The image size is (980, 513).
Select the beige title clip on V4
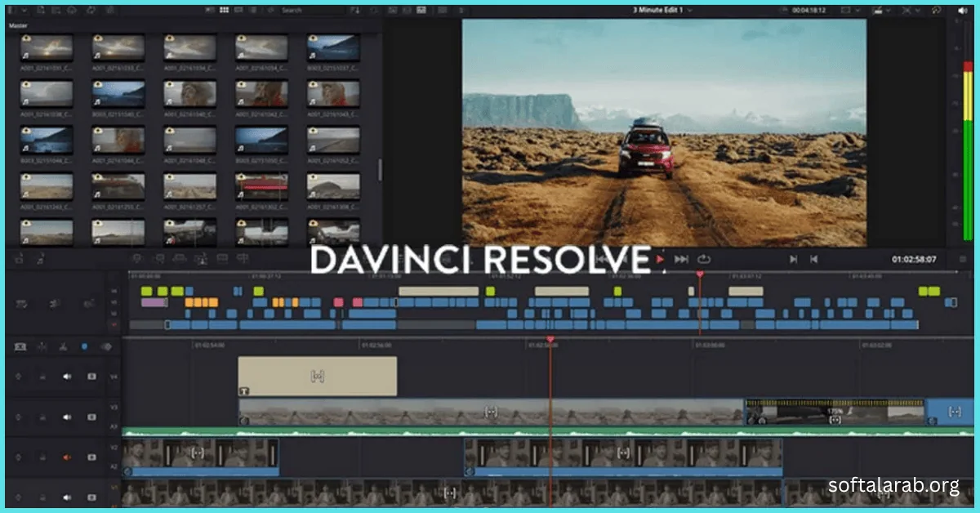pyautogui.click(x=317, y=376)
